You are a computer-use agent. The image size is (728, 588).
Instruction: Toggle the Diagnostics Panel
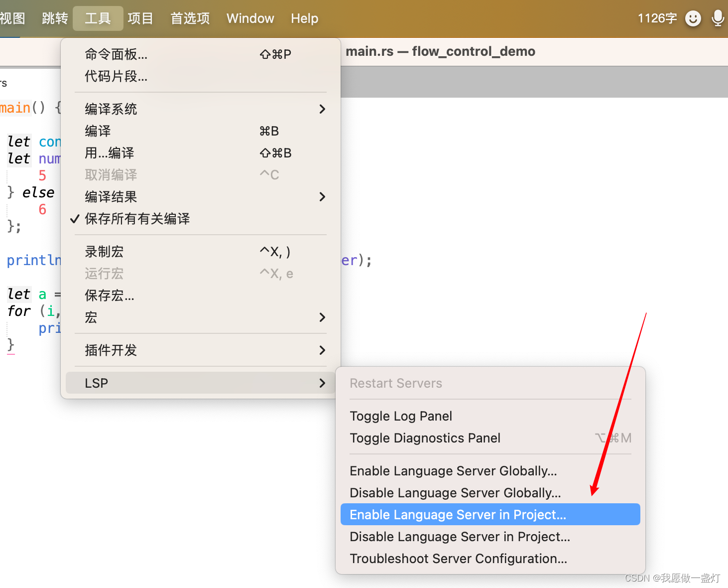pos(425,438)
